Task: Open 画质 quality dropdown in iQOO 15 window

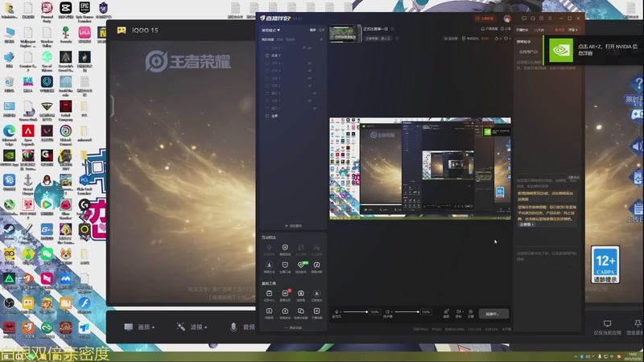Action: [139, 327]
